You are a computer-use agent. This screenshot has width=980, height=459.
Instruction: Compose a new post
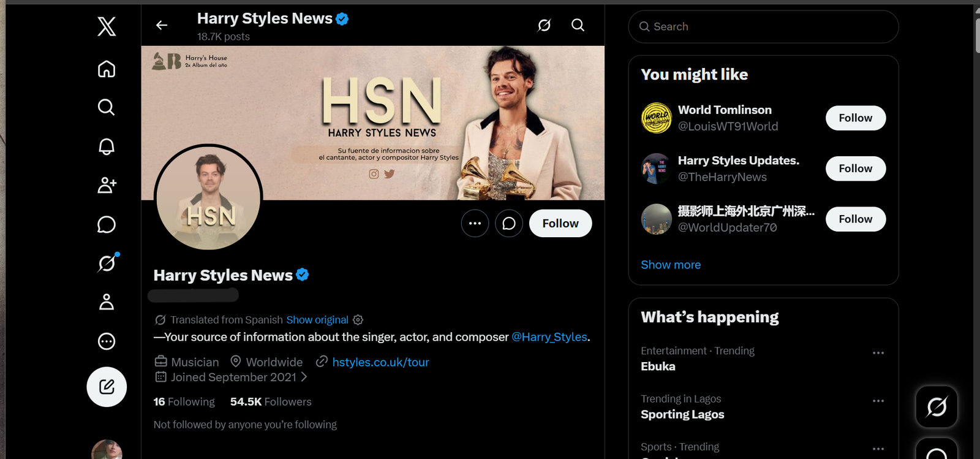[x=107, y=387]
